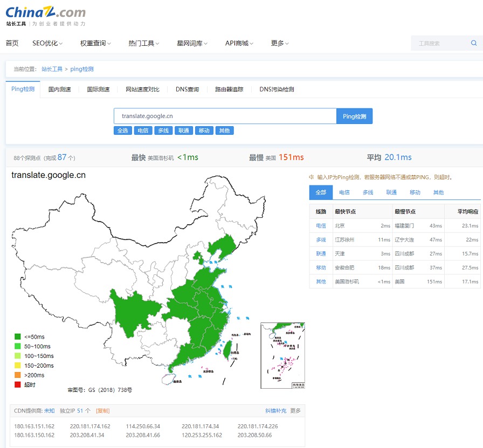Open the 移动 row link in table
The height and width of the screenshot is (448, 483).
coord(321,267)
